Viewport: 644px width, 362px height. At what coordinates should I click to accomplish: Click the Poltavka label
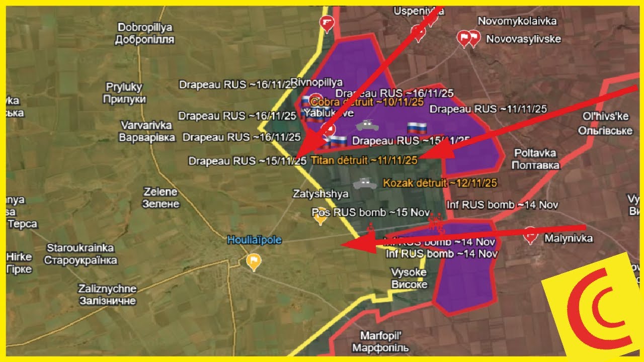[x=536, y=159]
